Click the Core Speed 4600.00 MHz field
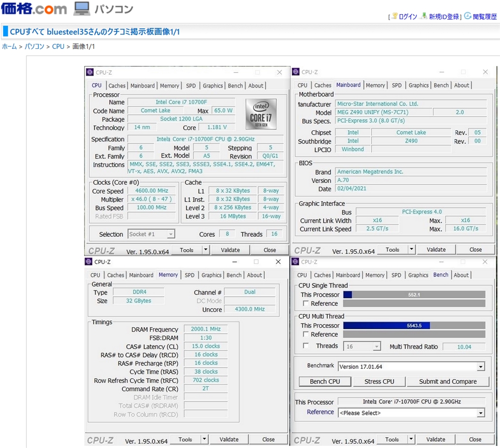This screenshot has width=500, height=448. [152, 190]
